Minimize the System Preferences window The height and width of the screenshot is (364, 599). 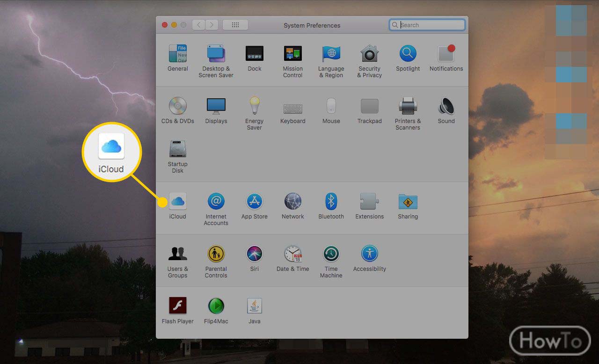click(x=174, y=25)
